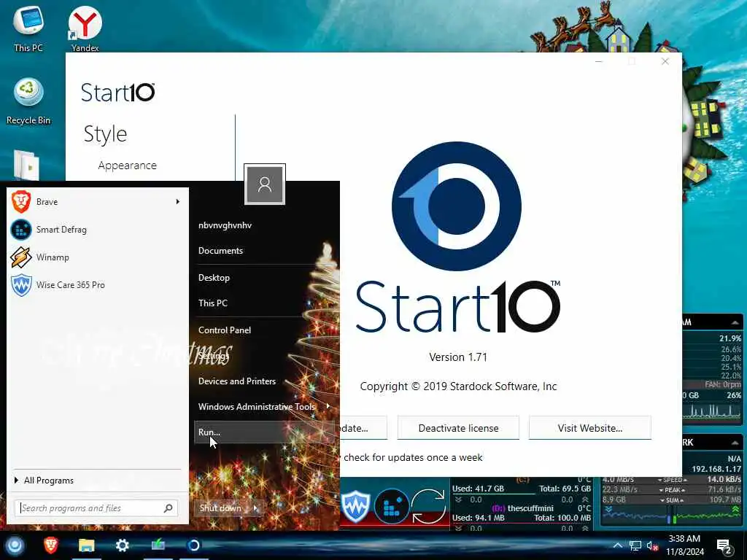
Task: Open Settings in Start menu right pane
Action: 213,356
